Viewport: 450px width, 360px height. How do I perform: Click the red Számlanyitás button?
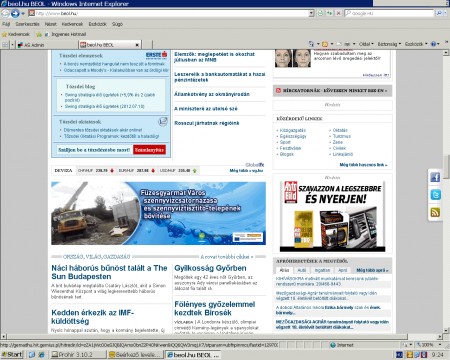149,150
